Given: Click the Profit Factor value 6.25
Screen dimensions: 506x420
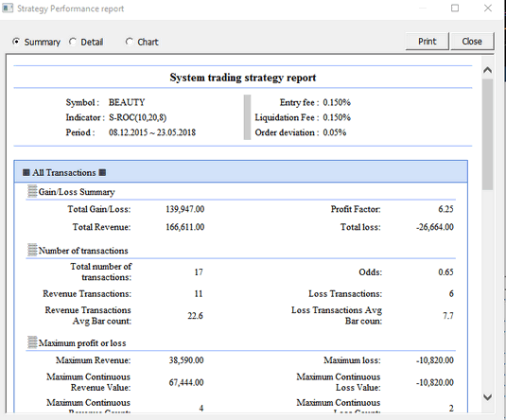Looking at the screenshot, I should 445,209.
